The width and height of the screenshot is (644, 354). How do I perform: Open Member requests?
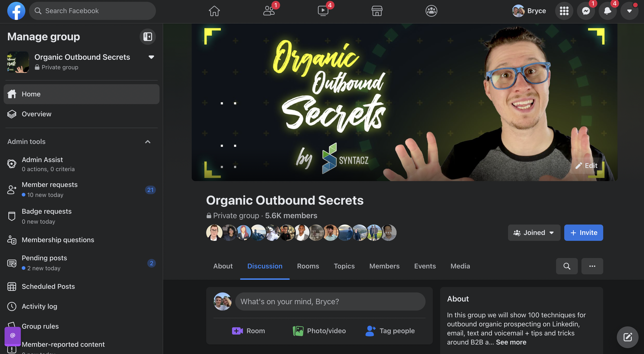(82, 190)
